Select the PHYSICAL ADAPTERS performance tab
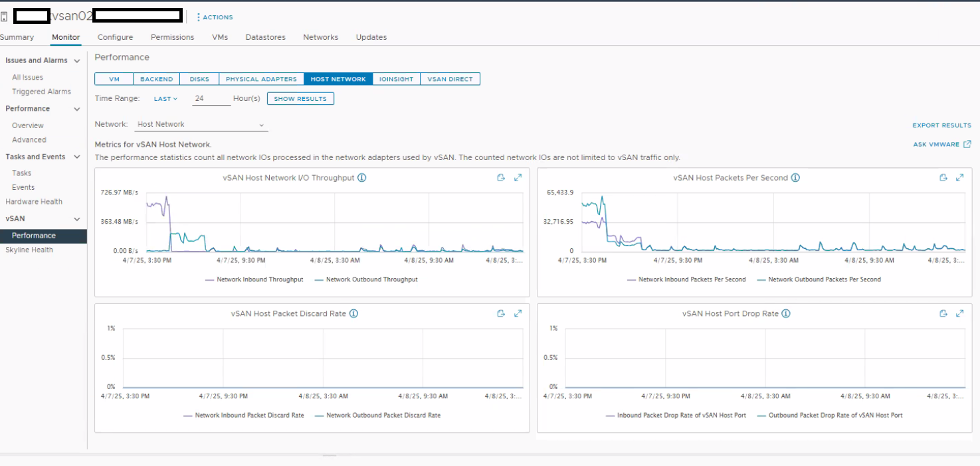Image resolution: width=980 pixels, height=466 pixels. [261, 79]
